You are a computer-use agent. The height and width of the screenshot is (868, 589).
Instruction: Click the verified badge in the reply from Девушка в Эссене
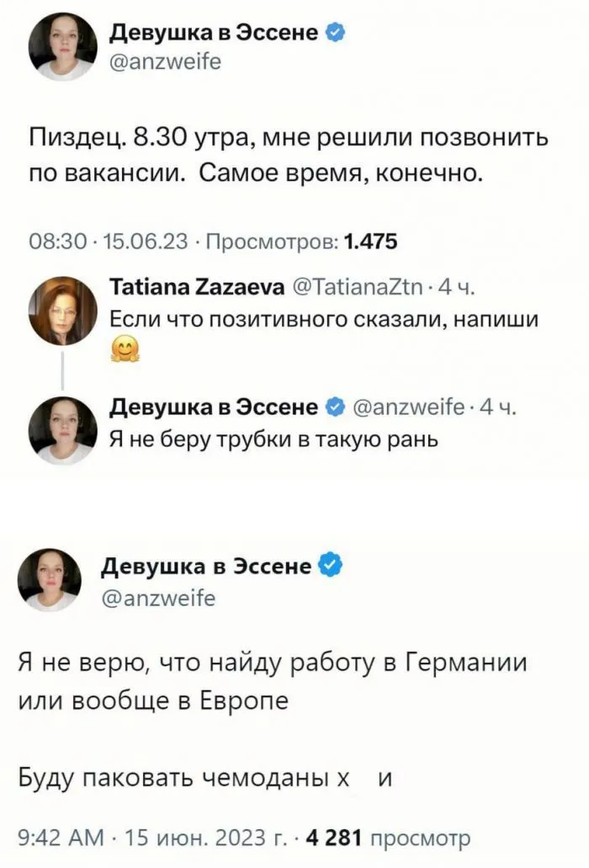[334, 408]
